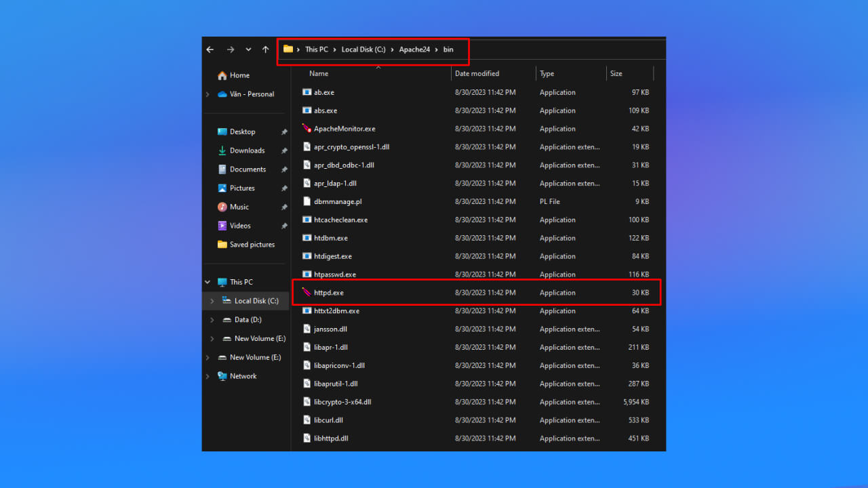
Task: Expand Local Disk (C:) tree node
Action: 212,301
